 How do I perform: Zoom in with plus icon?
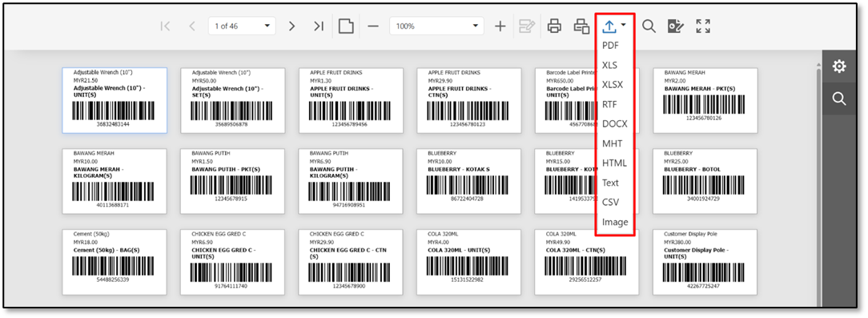click(500, 26)
